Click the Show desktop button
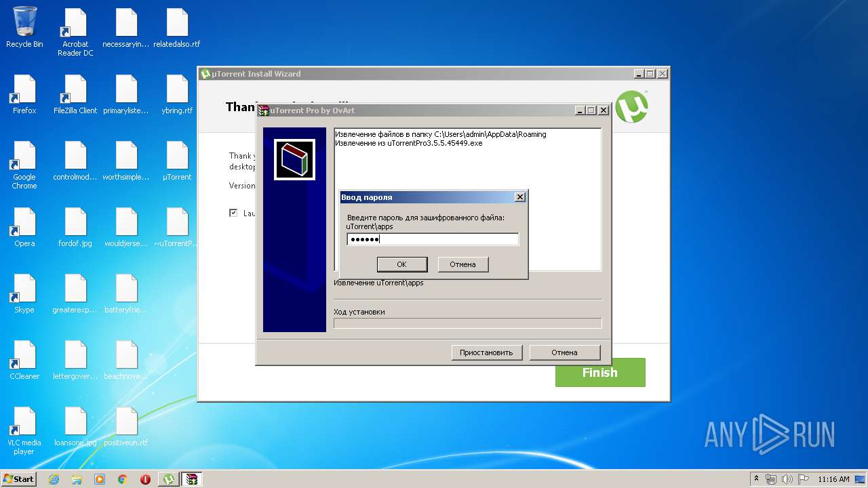Viewport: 868px width, 488px height. click(x=861, y=479)
